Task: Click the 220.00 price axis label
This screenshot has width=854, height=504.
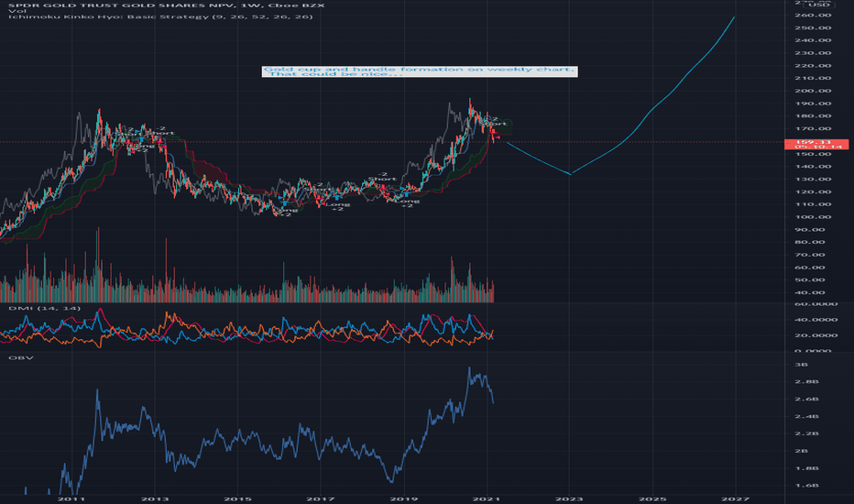Action: point(813,65)
